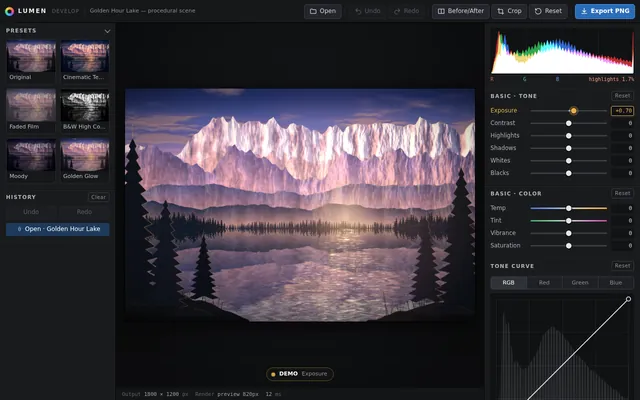640x400 pixels.
Task: Click the 'highlights 1.7%' clipping readout
Action: (x=611, y=79)
